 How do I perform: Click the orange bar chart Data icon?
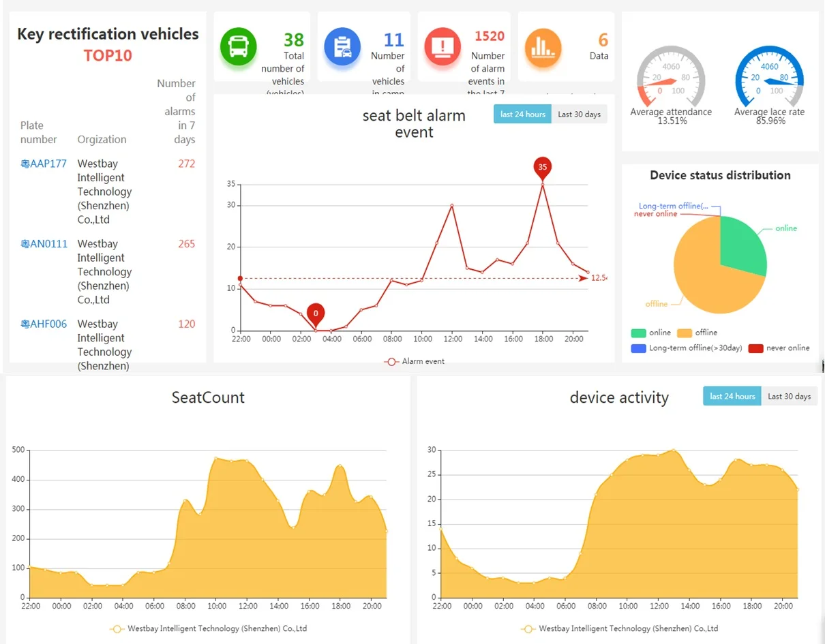[x=543, y=47]
